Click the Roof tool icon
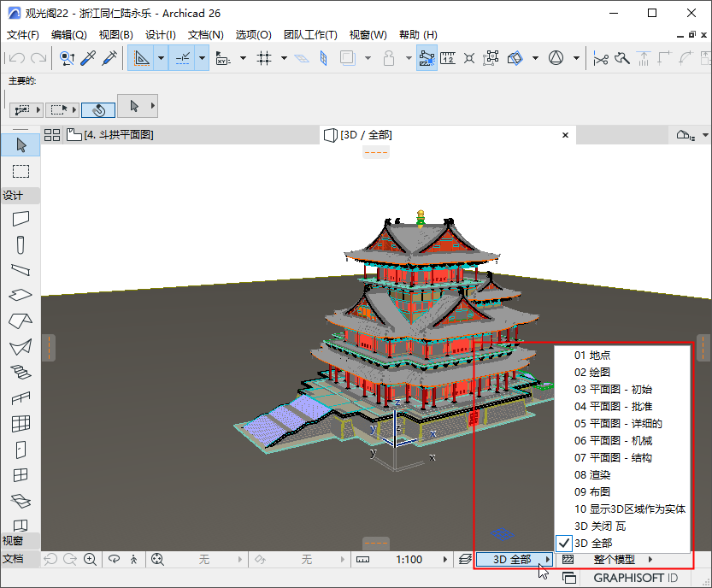This screenshot has height=588, width=712. [21, 320]
